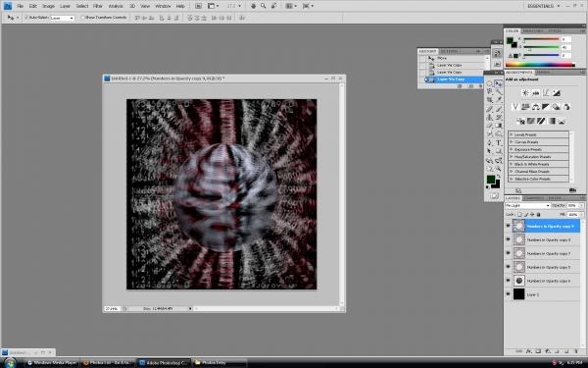
Task: Select the Magic Wand tool
Action: [x=499, y=91]
